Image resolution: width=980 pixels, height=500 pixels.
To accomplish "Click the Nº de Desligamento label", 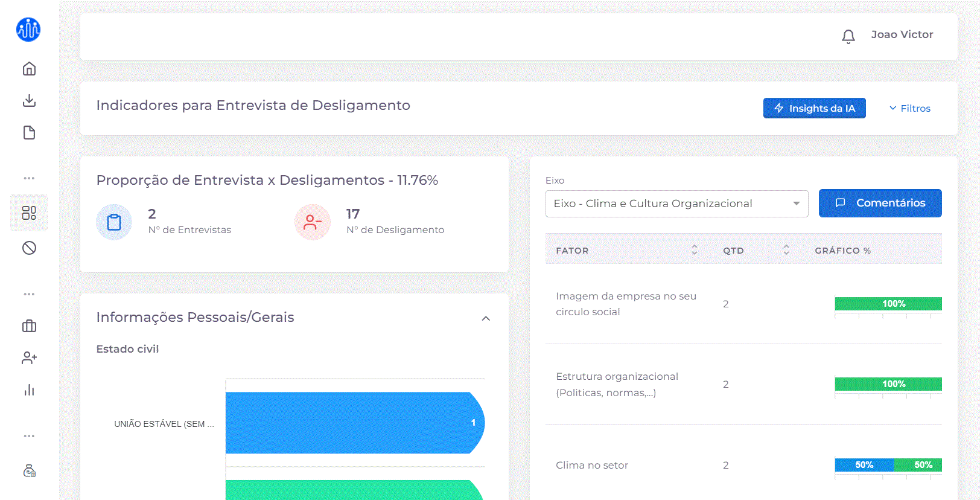I will [395, 229].
